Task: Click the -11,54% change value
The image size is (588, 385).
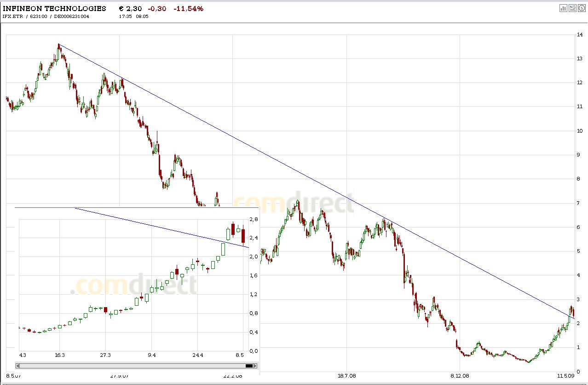Action: (x=188, y=9)
